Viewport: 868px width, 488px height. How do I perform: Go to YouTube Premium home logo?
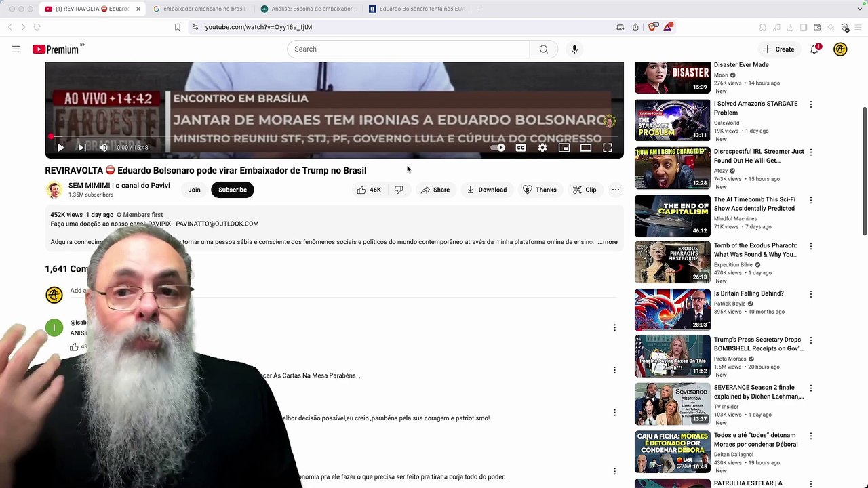[x=56, y=49]
